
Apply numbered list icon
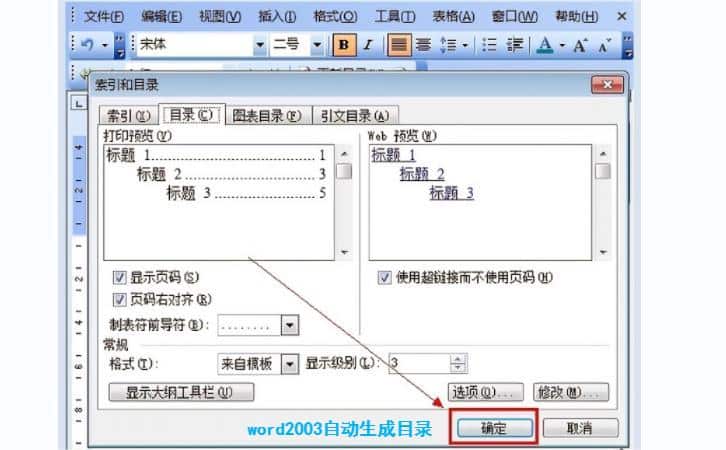(489, 45)
